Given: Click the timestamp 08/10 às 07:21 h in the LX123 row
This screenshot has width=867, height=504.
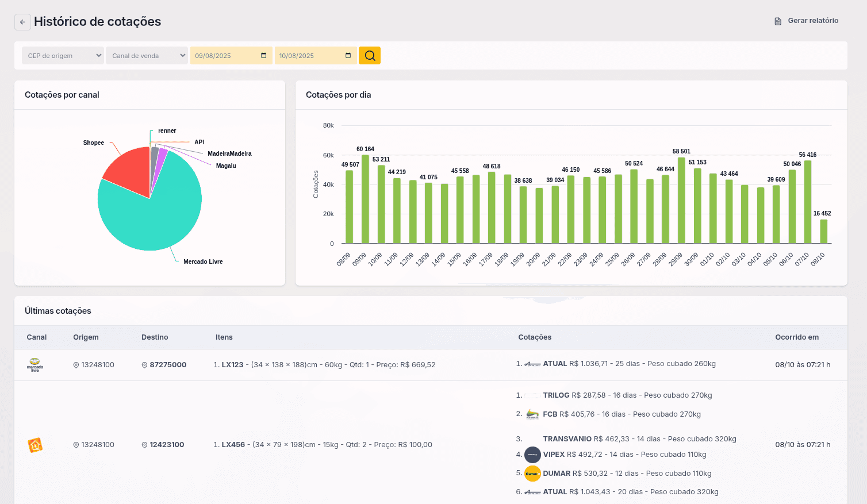Looking at the screenshot, I should pos(803,365).
